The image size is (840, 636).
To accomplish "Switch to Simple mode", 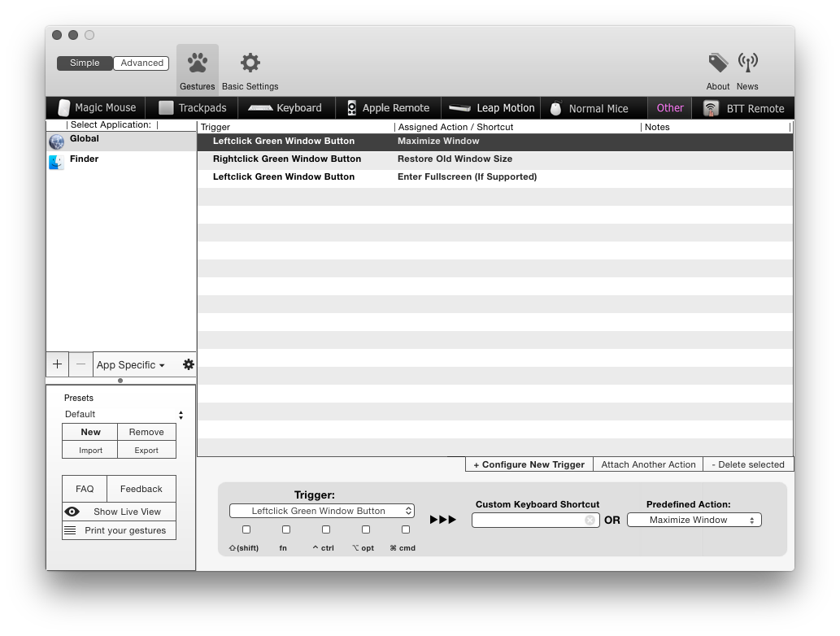I will pos(85,63).
